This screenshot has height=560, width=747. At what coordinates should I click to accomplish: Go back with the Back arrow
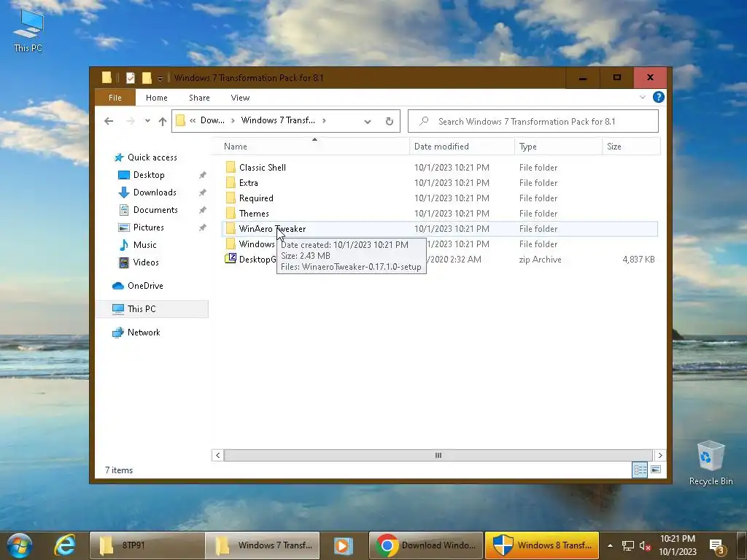pyautogui.click(x=109, y=121)
